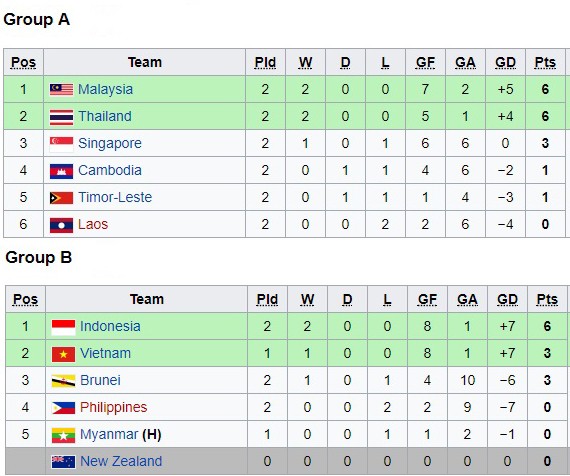Screen dimensions: 570x476
Task: Click Group B GD column header
Action: (x=507, y=299)
